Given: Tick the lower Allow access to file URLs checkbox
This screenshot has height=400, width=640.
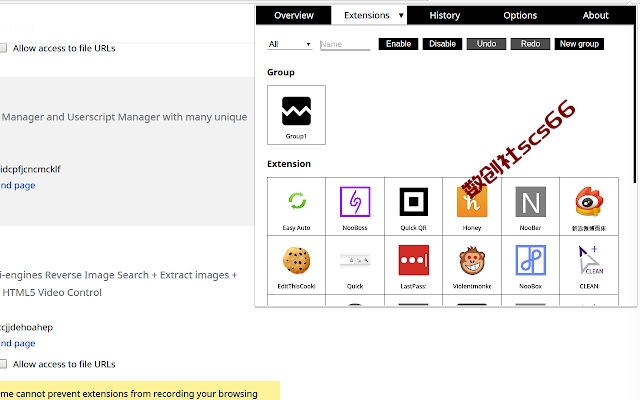Looking at the screenshot, I should click(x=2, y=364).
